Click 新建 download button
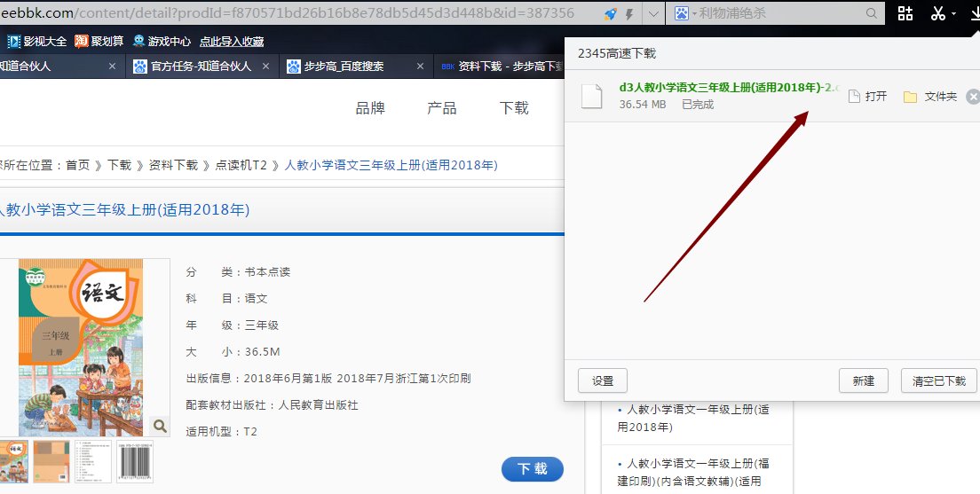Image resolution: width=980 pixels, height=494 pixels. 863,380
